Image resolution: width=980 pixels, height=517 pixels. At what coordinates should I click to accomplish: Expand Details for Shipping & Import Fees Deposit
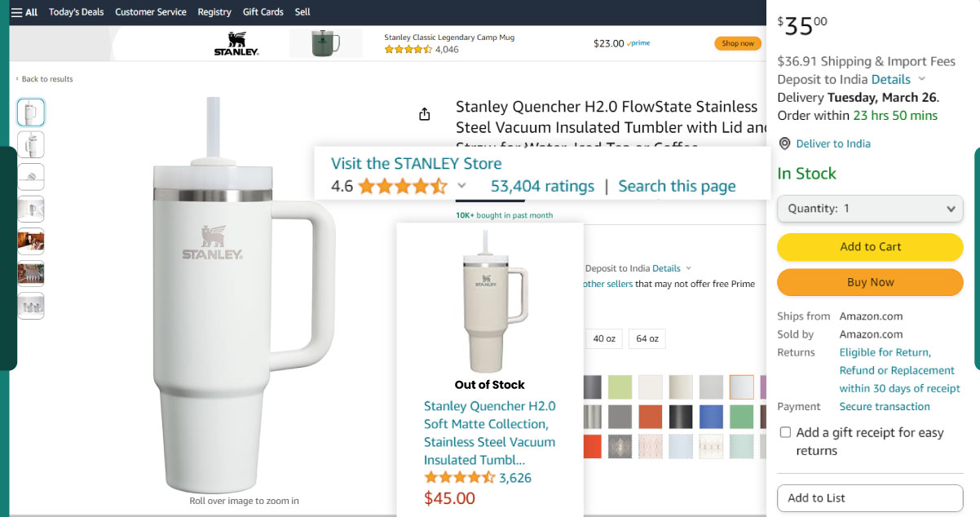tap(890, 79)
